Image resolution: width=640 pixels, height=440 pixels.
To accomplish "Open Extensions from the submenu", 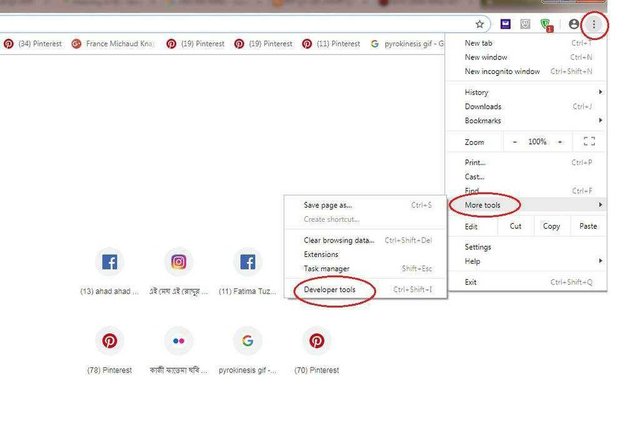I will (366, 254).
